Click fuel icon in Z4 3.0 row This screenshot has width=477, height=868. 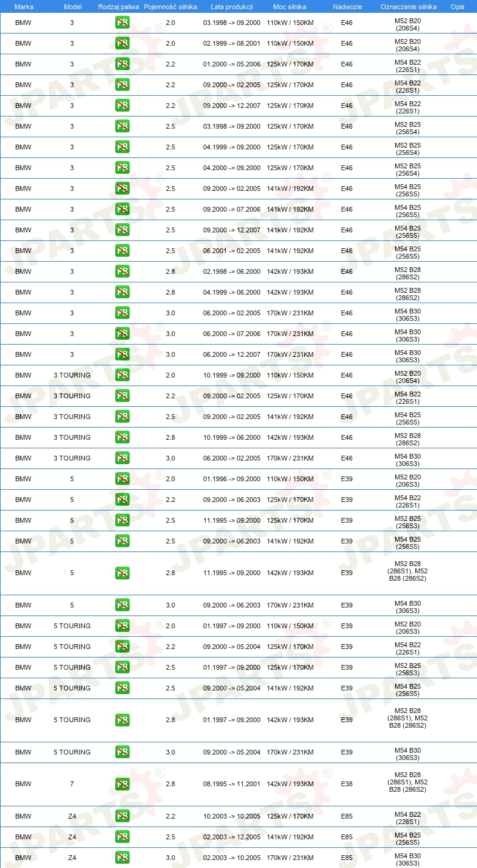(x=122, y=858)
